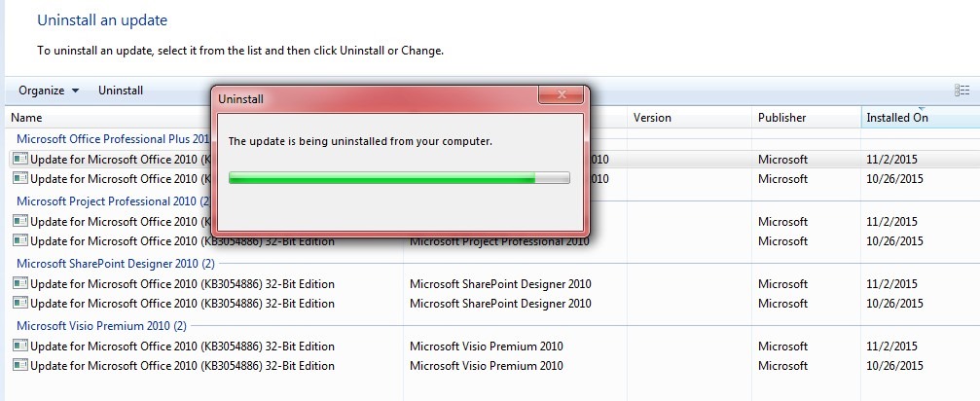This screenshot has width=980, height=401.
Task: Collapse the Microsoft SharePoint Designer 2010 group
Action: click(115, 264)
